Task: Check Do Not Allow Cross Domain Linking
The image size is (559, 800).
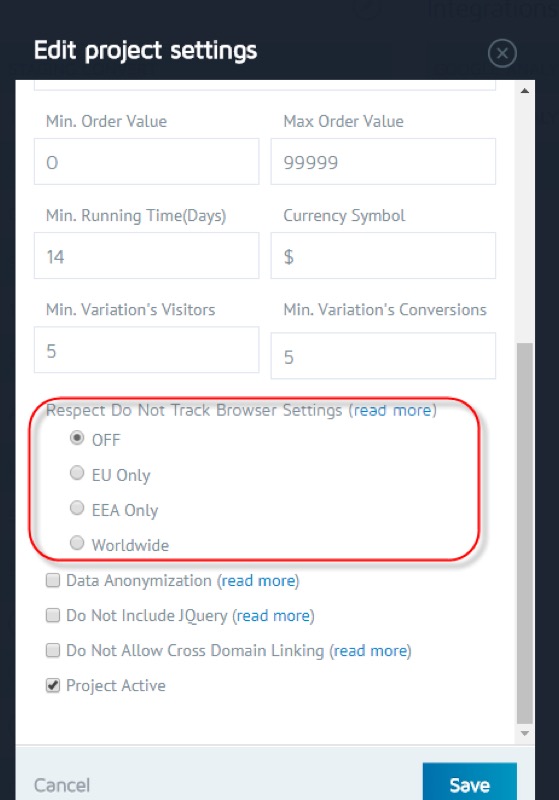Action: [x=53, y=650]
